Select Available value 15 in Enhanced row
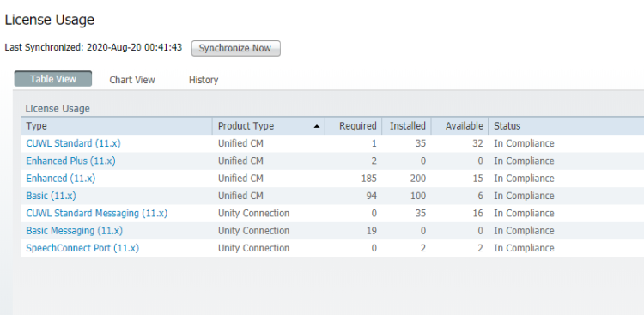The height and width of the screenshot is (315, 644). click(477, 179)
